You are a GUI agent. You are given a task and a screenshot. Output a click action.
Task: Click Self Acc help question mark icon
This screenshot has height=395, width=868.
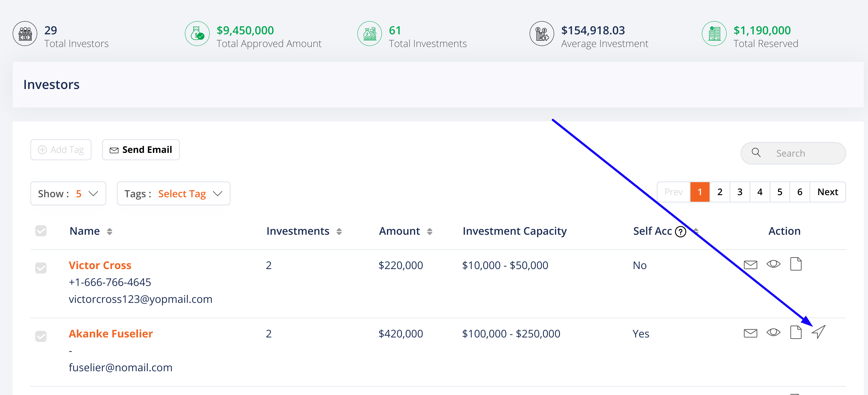[680, 232]
